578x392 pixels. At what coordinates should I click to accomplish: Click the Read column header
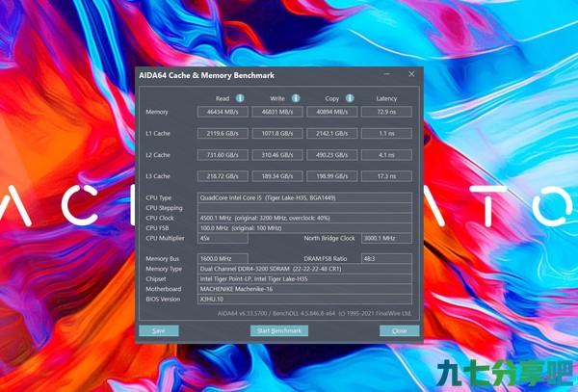pyautogui.click(x=223, y=98)
